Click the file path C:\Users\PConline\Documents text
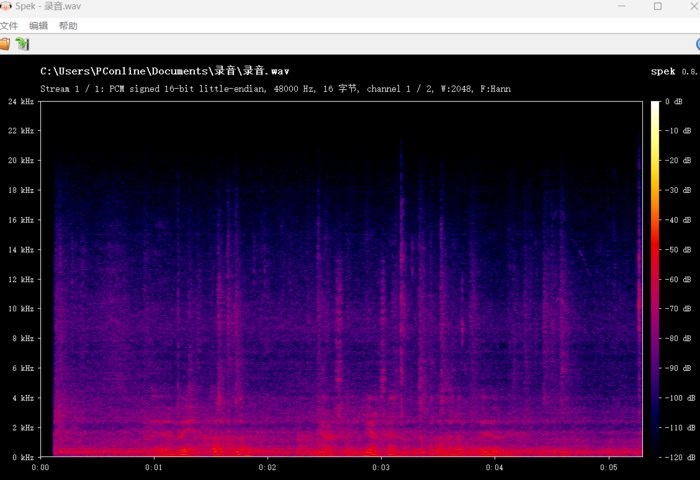 point(164,71)
